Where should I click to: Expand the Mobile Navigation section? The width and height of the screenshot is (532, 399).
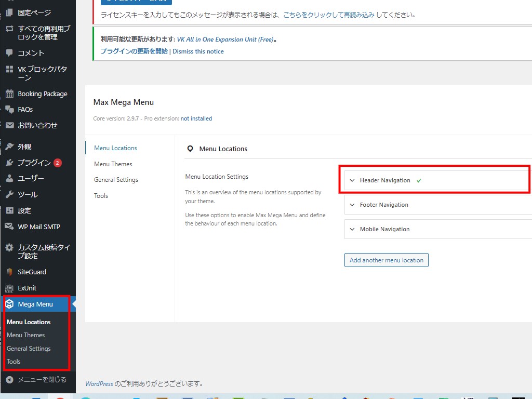(x=384, y=229)
